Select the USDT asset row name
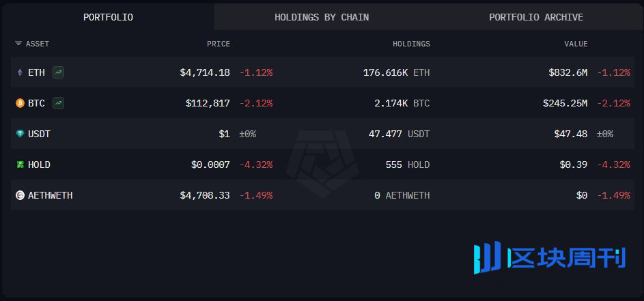 (x=39, y=134)
